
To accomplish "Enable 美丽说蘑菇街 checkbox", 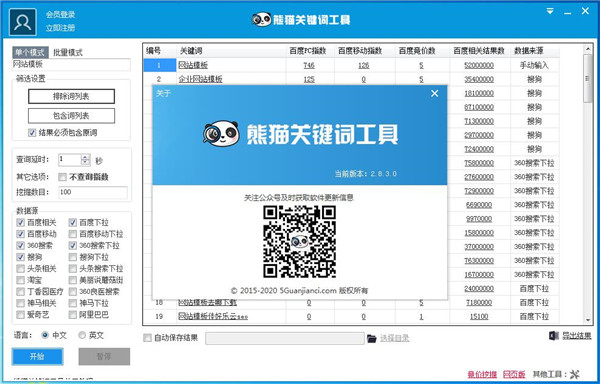I will coord(73,280).
